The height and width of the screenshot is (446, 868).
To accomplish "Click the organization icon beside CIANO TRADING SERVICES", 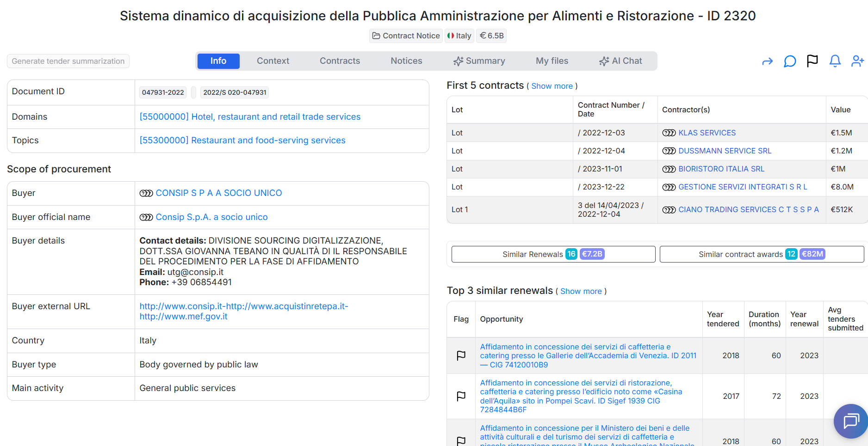I will pos(669,210).
